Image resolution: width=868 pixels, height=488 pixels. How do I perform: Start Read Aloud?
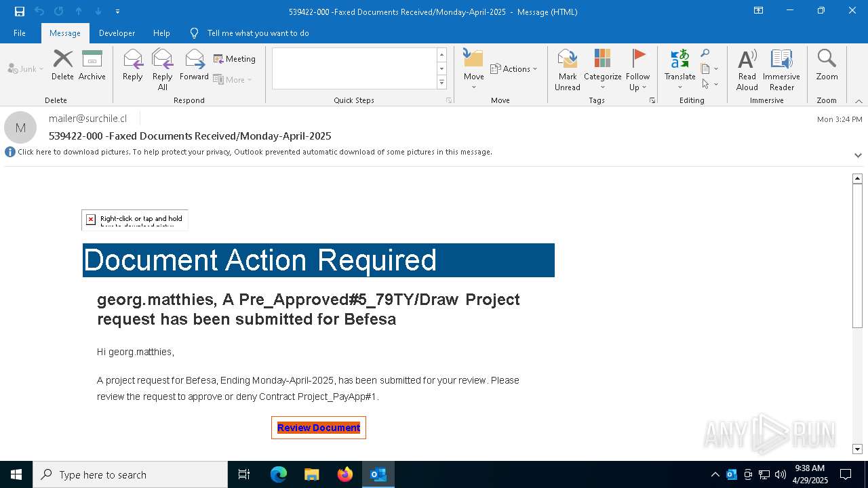coord(747,70)
